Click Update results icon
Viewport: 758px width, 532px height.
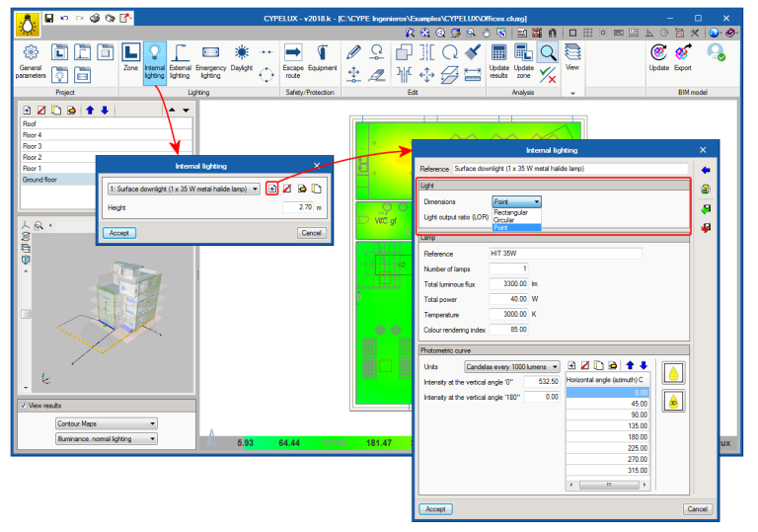pyautogui.click(x=499, y=59)
